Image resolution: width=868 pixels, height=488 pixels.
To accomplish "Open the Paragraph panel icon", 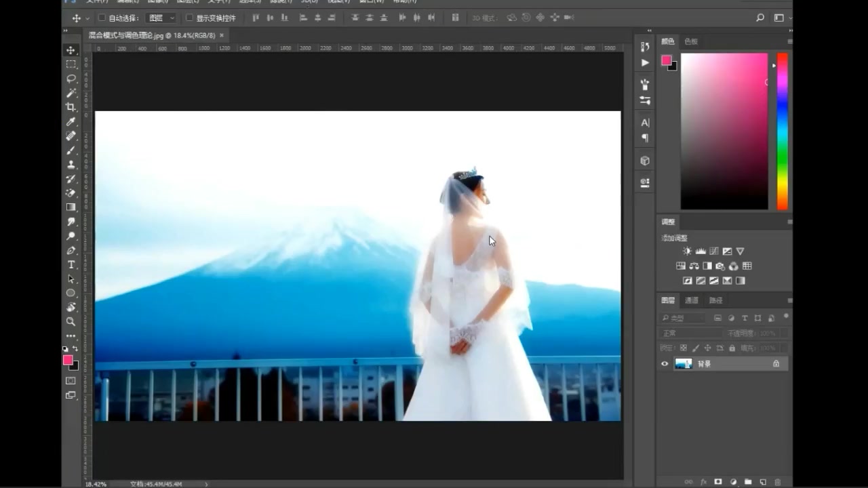I will (x=645, y=138).
